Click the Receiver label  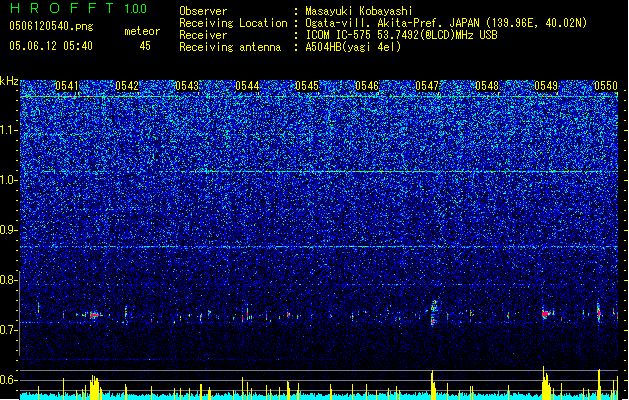[x=203, y=35]
